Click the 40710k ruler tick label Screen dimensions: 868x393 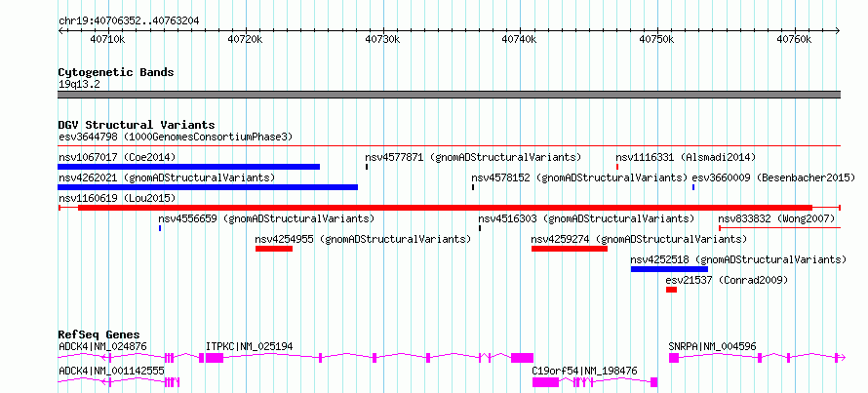tap(107, 40)
